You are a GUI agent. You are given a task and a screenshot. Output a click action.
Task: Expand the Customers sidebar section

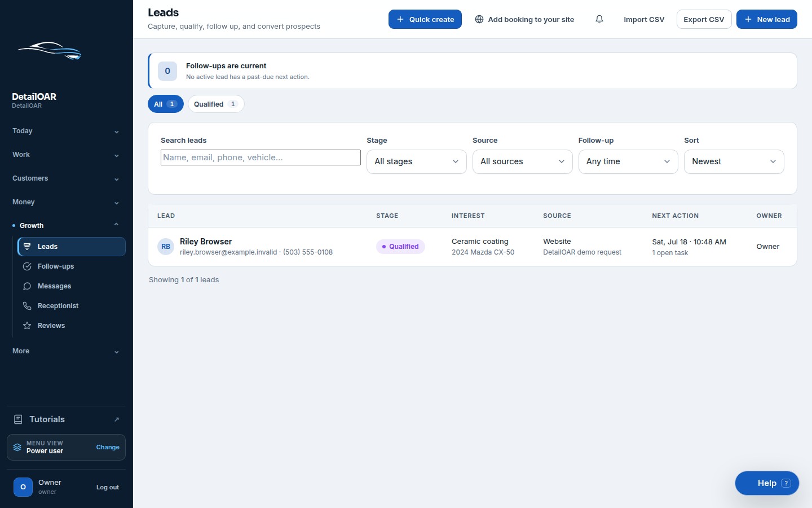coord(66,178)
